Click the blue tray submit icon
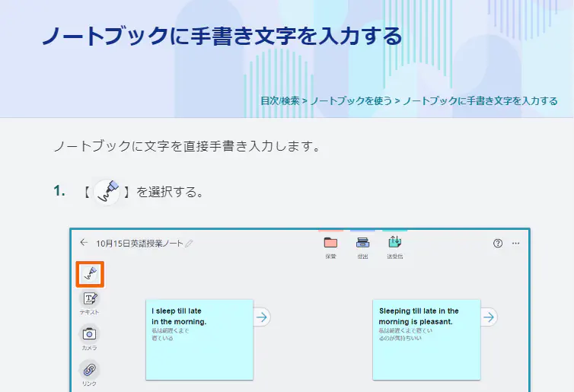The width and height of the screenshot is (574, 392). (363, 242)
